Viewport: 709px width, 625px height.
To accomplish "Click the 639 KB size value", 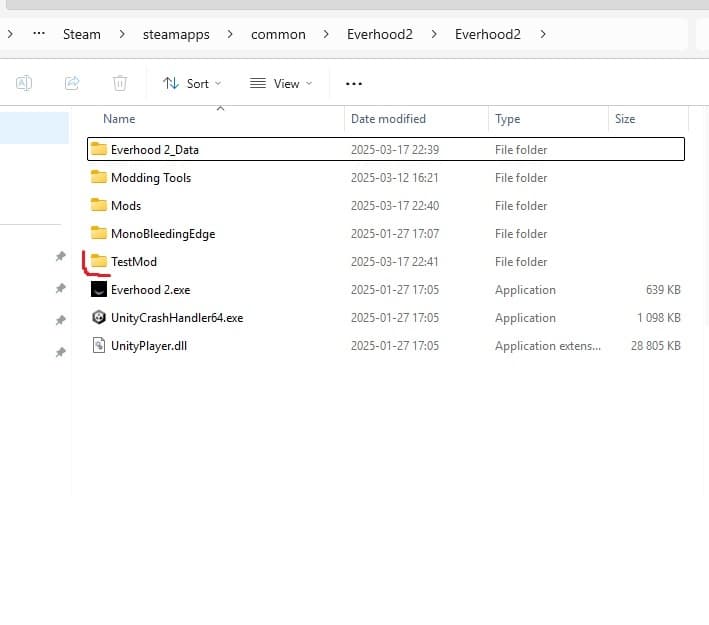I will pyautogui.click(x=663, y=290).
